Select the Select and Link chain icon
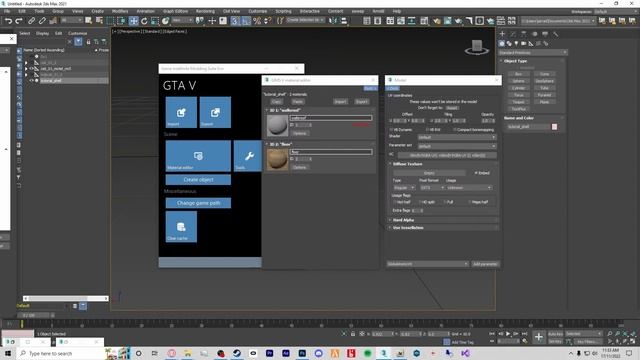Screen dimensions: 640x360 32,21
